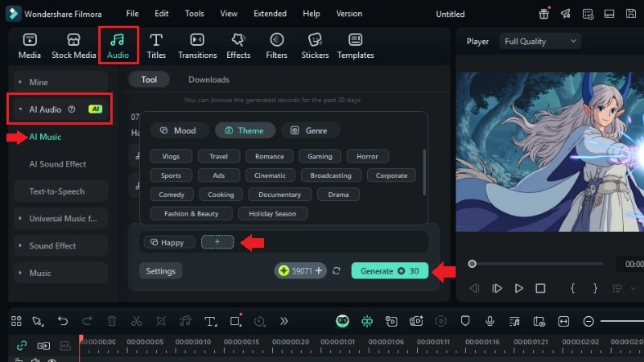
Task: Click the theme list scrollbar
Action: coord(424,172)
